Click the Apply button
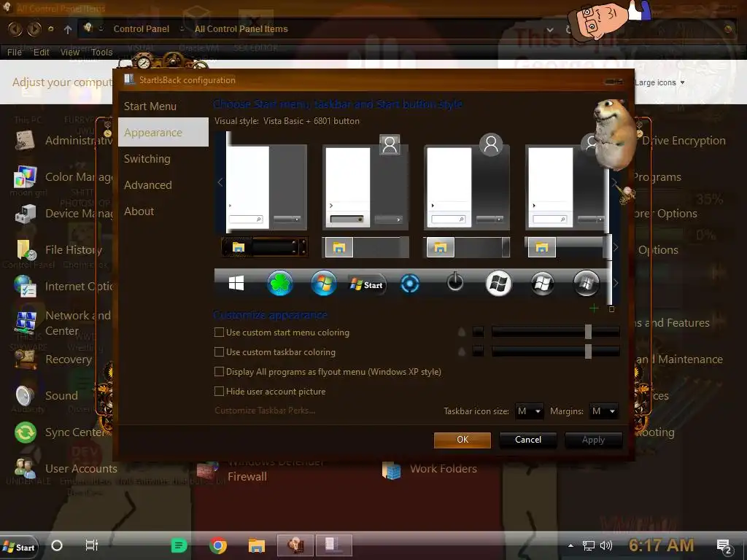Viewport: 747px width, 560px height. (x=593, y=440)
